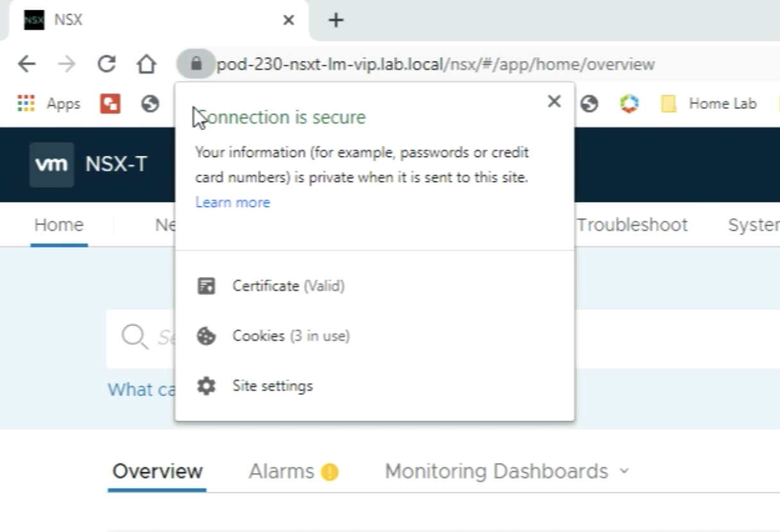Click the browser back arrow
The width and height of the screenshot is (780, 532).
[26, 64]
